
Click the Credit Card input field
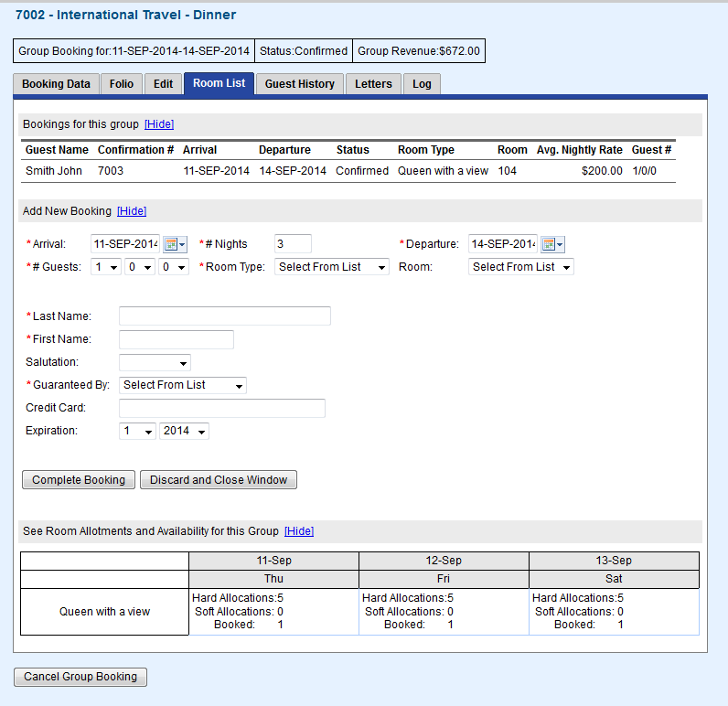pyautogui.click(x=222, y=408)
